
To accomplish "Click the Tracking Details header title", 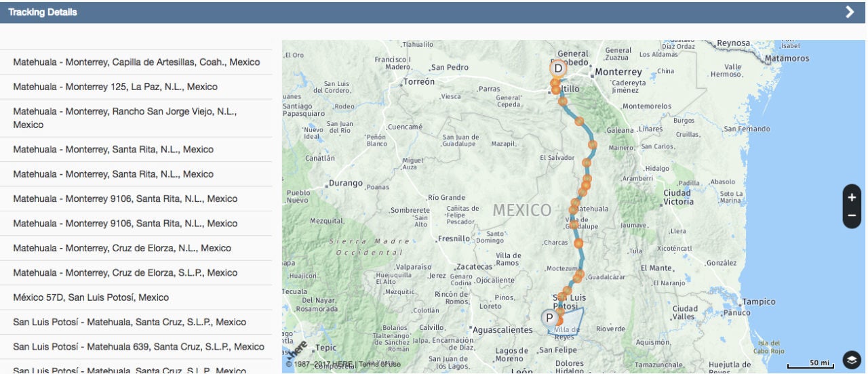I will click(x=43, y=12).
